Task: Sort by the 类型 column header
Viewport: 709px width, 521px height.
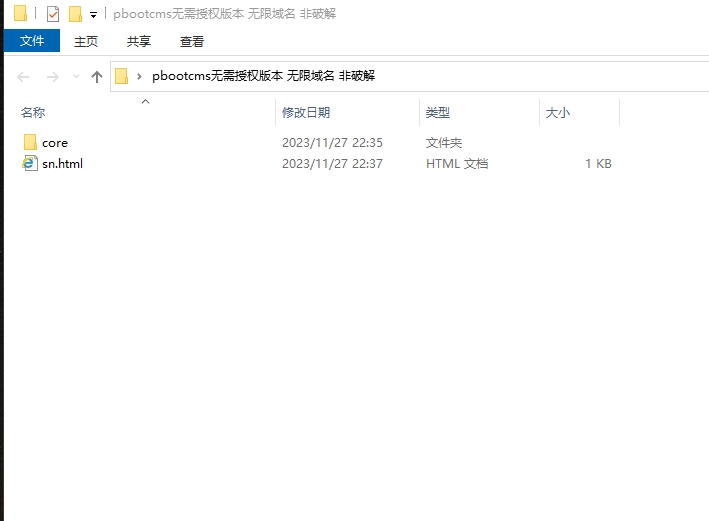Action: pos(438,112)
